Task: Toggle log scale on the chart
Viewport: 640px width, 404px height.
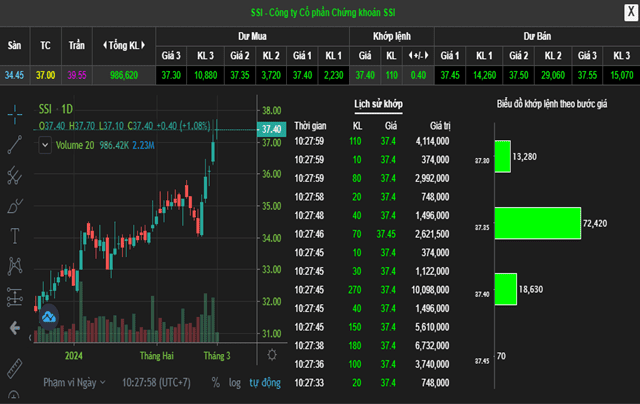Action: [x=235, y=383]
